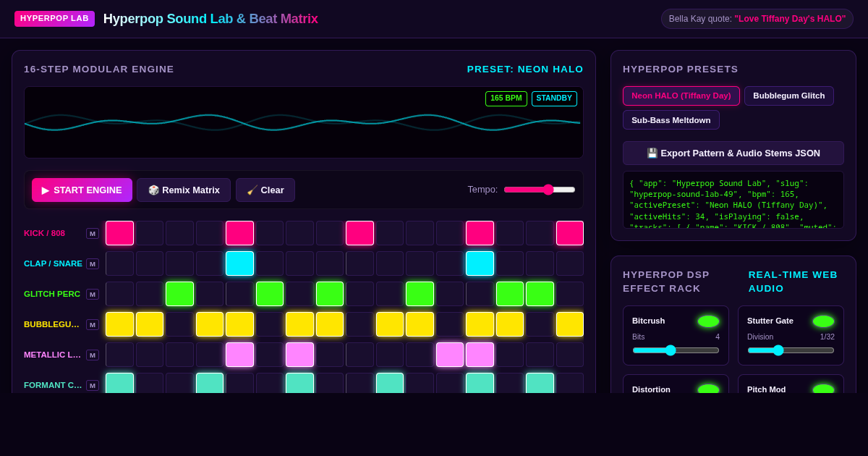Turn off METALLIC step 5
This screenshot has width=868, height=456.
tap(240, 355)
